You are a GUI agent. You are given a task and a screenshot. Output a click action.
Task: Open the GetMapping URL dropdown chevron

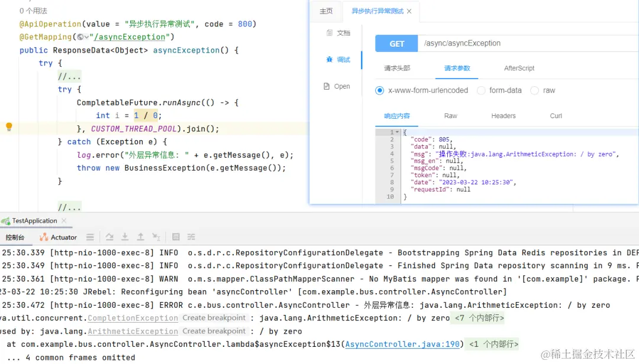click(x=86, y=37)
